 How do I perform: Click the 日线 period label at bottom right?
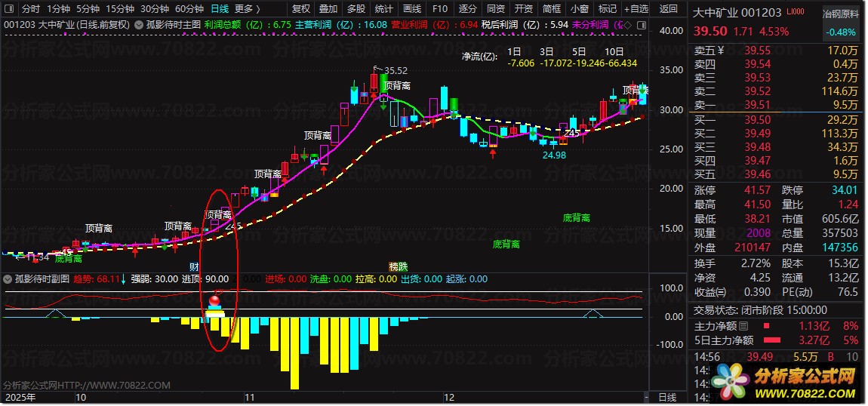coord(668,397)
